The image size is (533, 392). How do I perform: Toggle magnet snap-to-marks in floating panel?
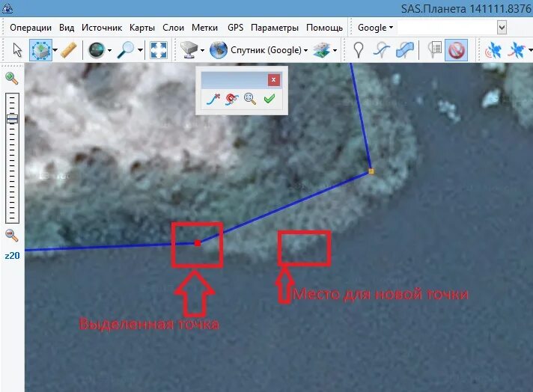[x=232, y=99]
